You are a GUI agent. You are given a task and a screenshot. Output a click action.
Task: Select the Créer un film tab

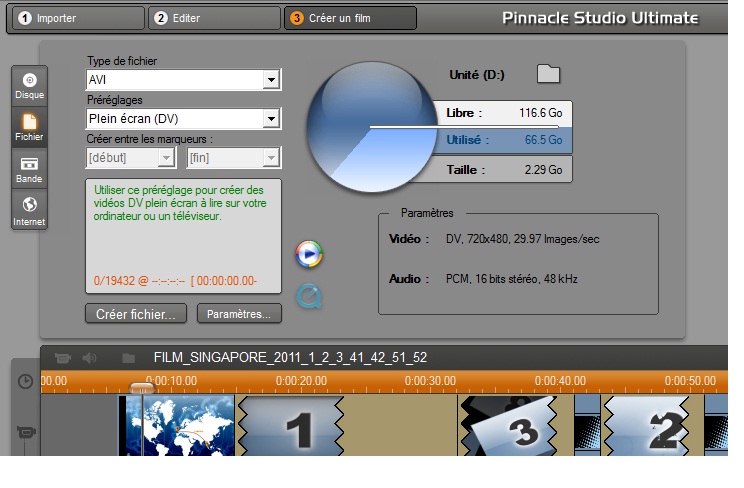[x=350, y=18]
